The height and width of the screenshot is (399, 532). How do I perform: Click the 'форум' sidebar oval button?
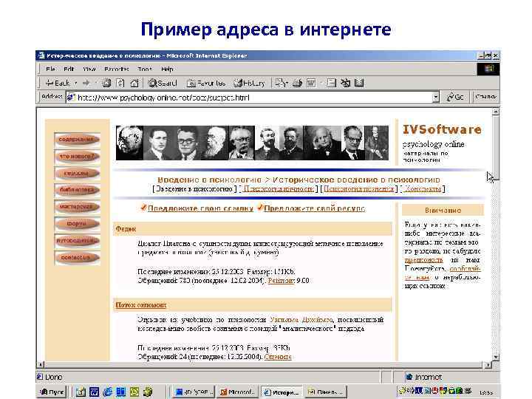[x=77, y=224]
